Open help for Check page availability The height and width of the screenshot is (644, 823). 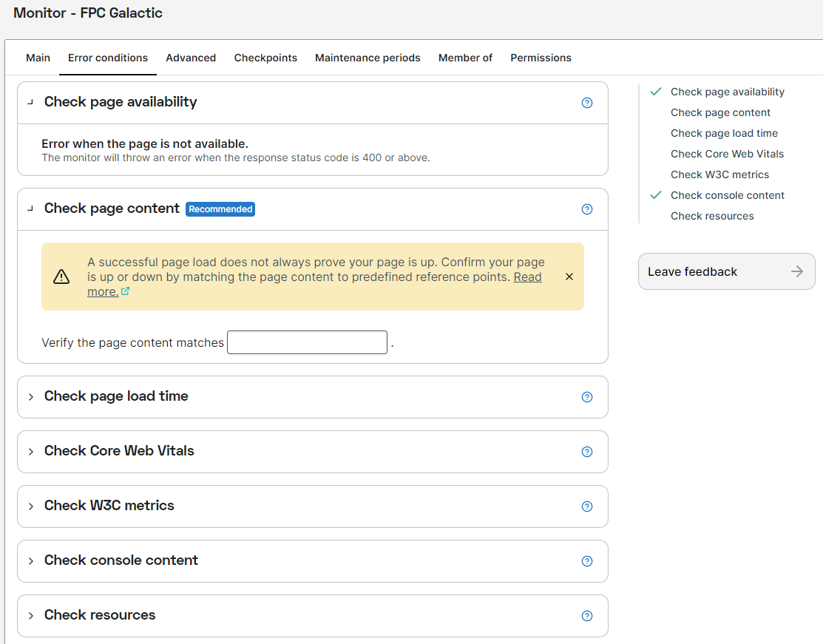point(587,103)
